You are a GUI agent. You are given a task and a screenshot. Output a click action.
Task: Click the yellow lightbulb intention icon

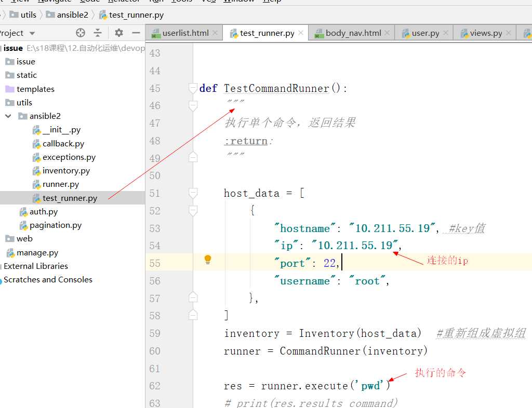(x=208, y=260)
